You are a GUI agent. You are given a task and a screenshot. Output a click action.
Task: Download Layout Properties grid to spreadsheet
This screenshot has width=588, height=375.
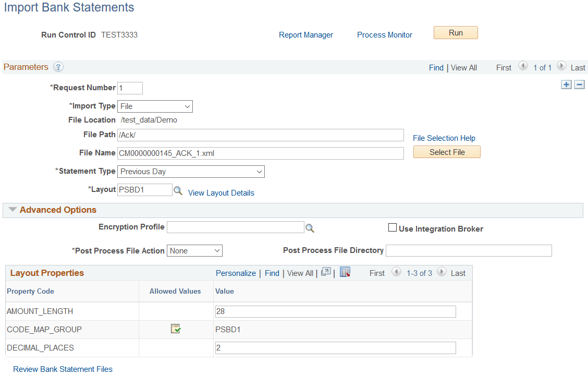[x=345, y=272]
